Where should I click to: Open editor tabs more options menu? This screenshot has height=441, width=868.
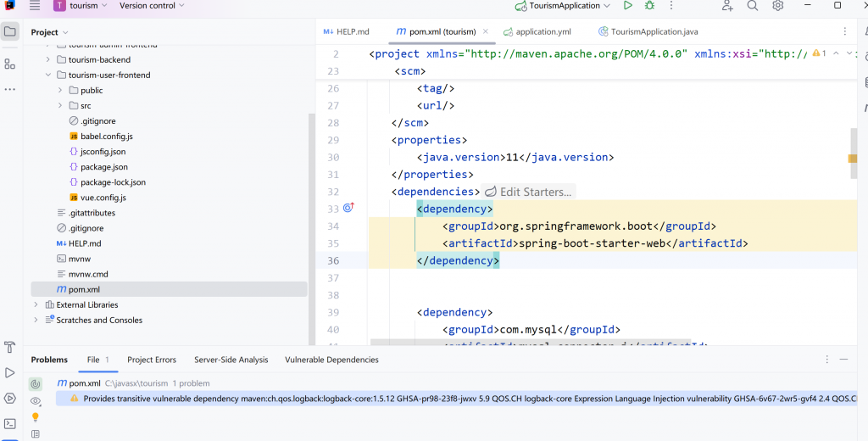click(x=845, y=31)
